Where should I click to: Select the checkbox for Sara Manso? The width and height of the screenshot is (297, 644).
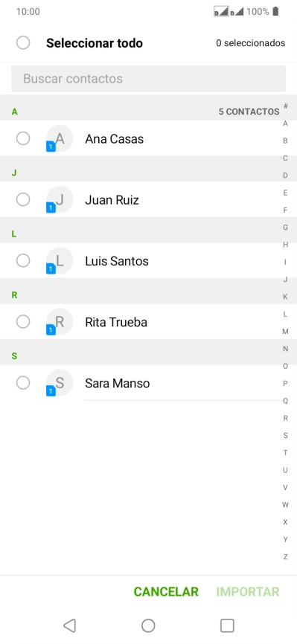[x=23, y=383]
